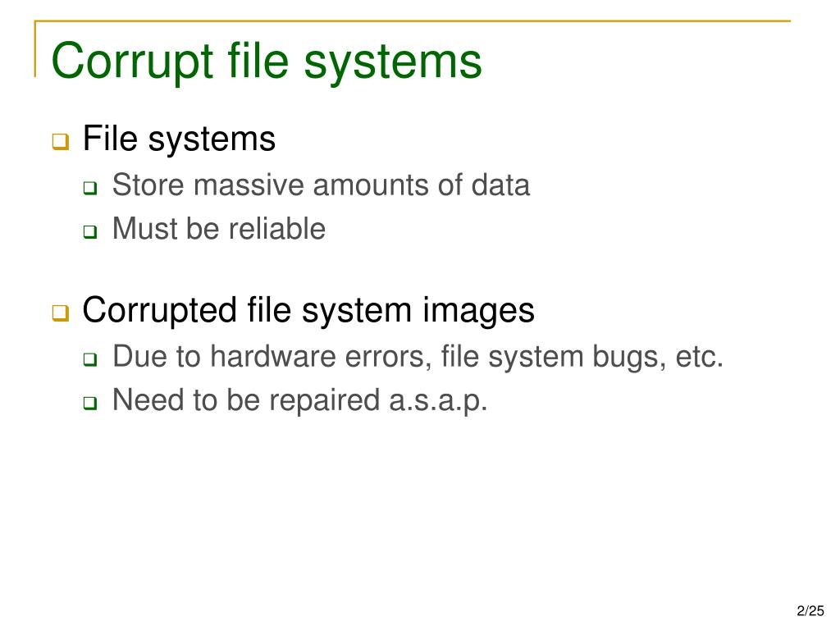Screen dimensions: 840x630
Task: Click the bullet icon beside Corrupted file system images
Action: coord(61,313)
